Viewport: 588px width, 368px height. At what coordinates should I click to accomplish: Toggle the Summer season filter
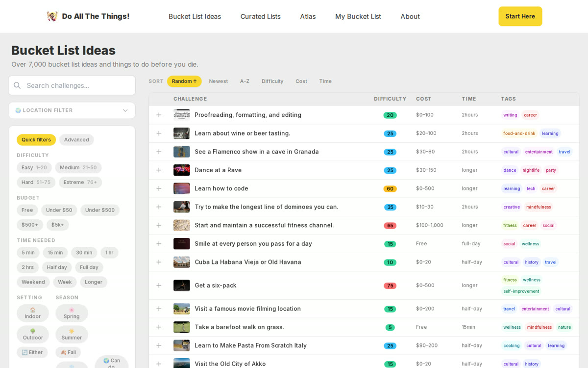[x=72, y=334]
